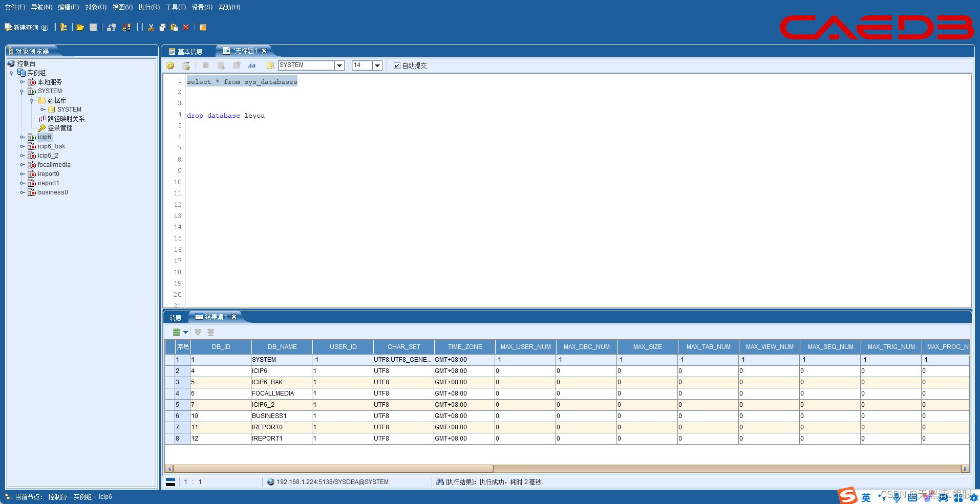Click the DB_NAME column header

click(x=282, y=347)
